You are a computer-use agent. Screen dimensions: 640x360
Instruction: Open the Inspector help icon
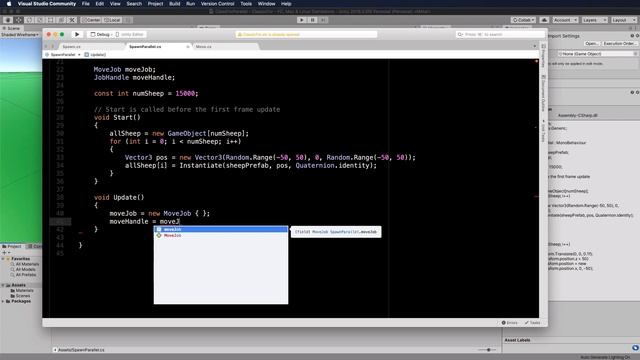point(632,36)
